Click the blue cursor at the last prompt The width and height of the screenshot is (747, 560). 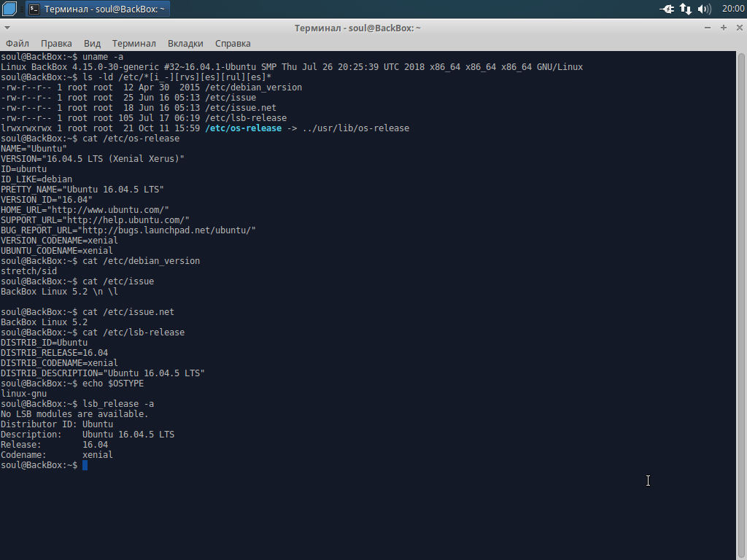pyautogui.click(x=85, y=465)
